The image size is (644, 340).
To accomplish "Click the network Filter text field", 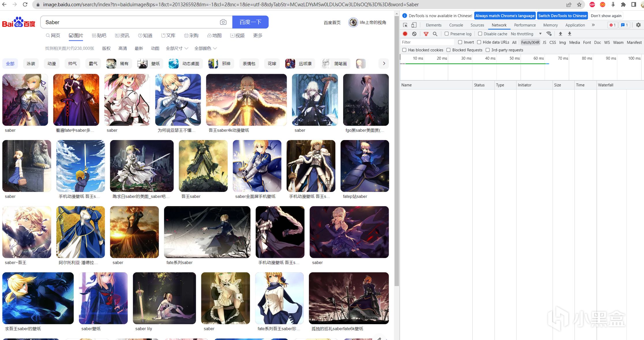I will click(427, 42).
